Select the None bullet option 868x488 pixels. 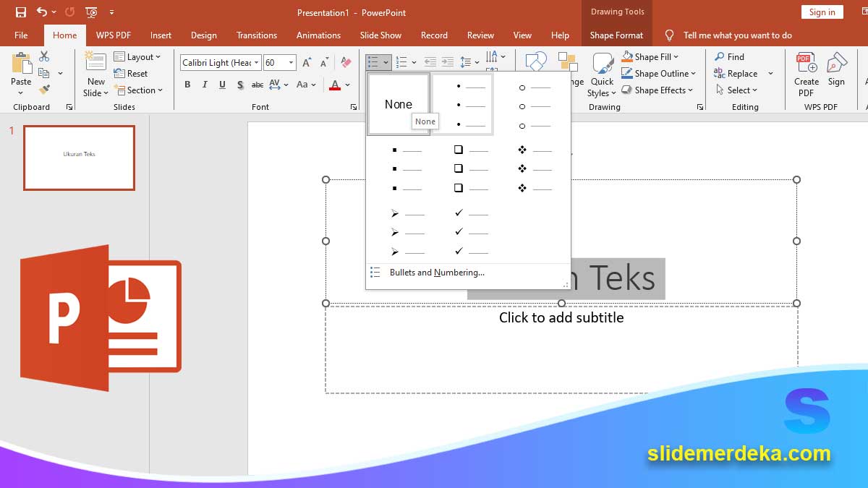pyautogui.click(x=399, y=104)
